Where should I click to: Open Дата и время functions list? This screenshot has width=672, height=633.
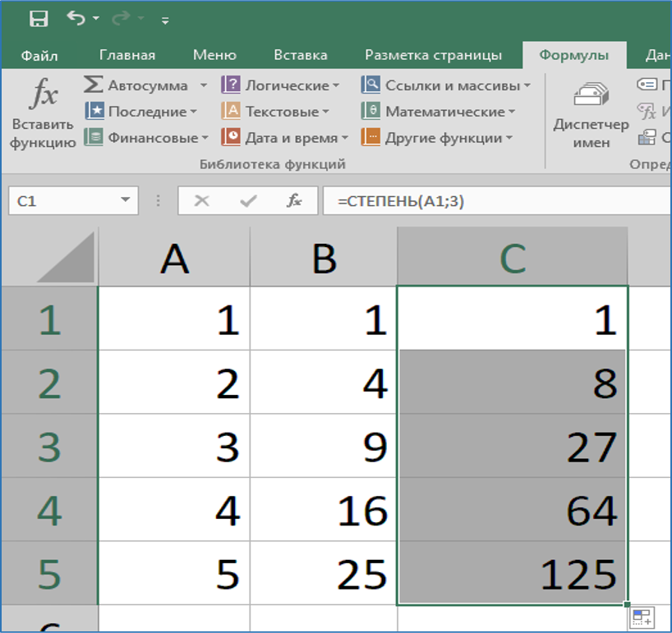click(285, 137)
